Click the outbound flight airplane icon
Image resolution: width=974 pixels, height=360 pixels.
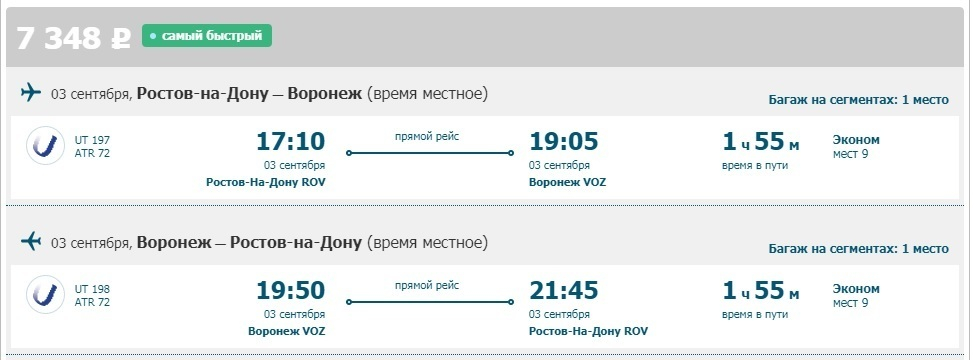pos(30,92)
